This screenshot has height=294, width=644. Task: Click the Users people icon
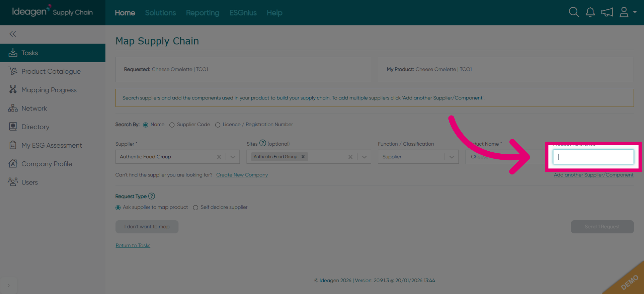[13, 182]
